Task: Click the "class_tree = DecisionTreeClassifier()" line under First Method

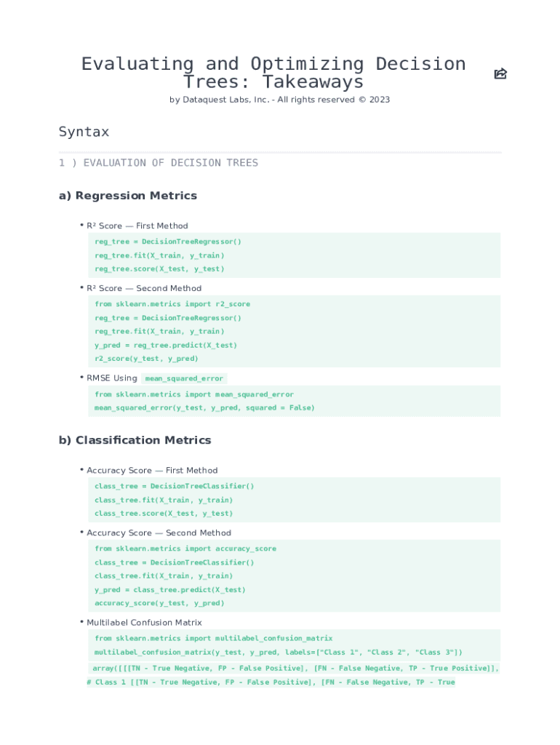Action: coord(175,486)
